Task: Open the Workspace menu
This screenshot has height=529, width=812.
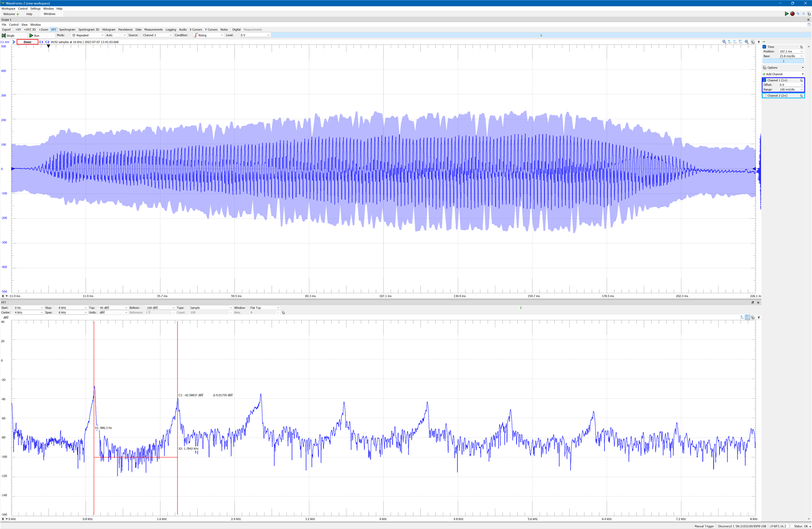Action: 8,8
